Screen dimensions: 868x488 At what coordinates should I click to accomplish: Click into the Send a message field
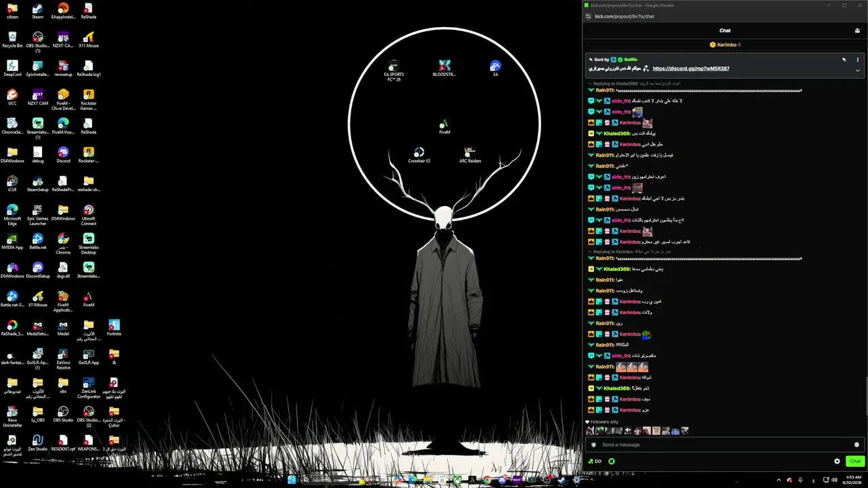pyautogui.click(x=726, y=445)
